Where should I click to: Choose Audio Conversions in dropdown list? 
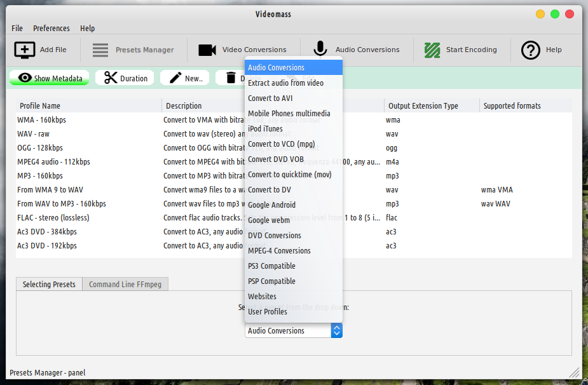[x=294, y=67]
